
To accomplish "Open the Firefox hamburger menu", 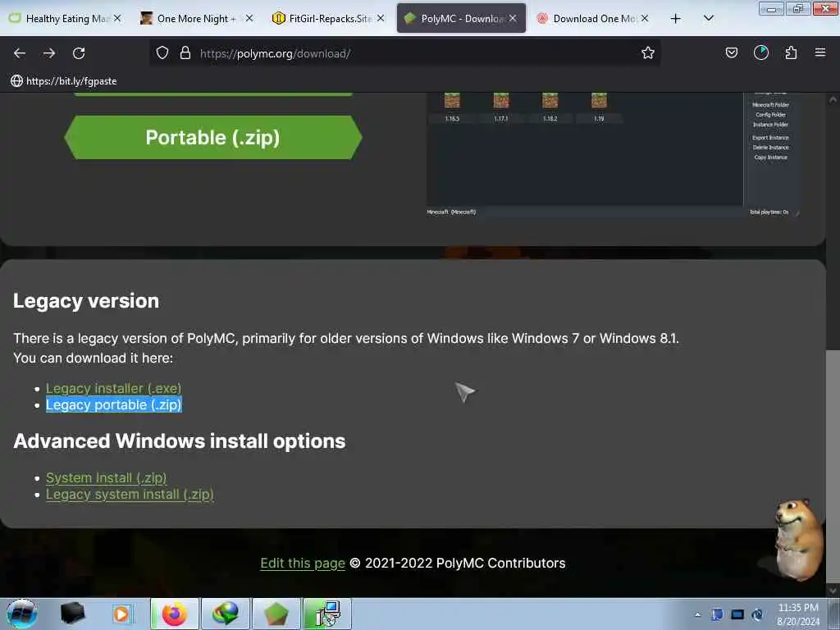I will [x=820, y=53].
